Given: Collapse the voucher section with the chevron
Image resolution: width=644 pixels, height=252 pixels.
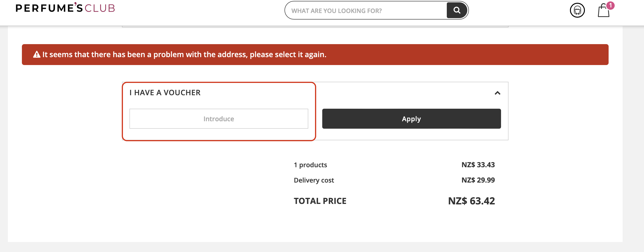Looking at the screenshot, I should pos(498,93).
